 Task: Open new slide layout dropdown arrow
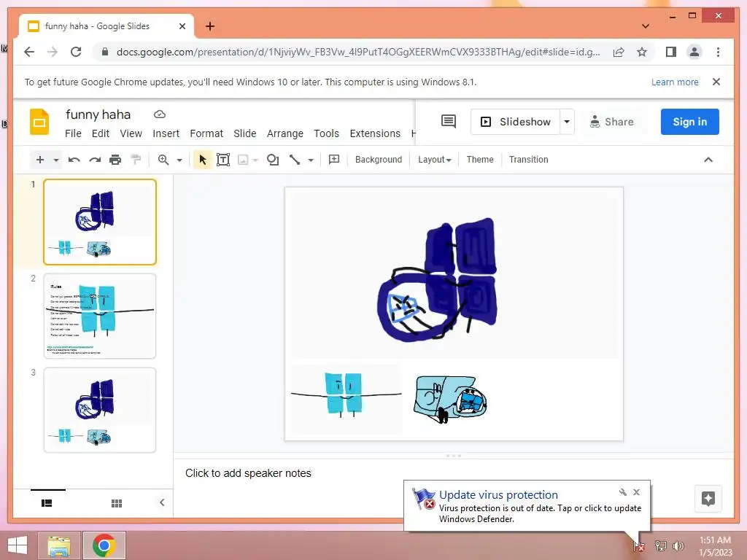(x=56, y=160)
